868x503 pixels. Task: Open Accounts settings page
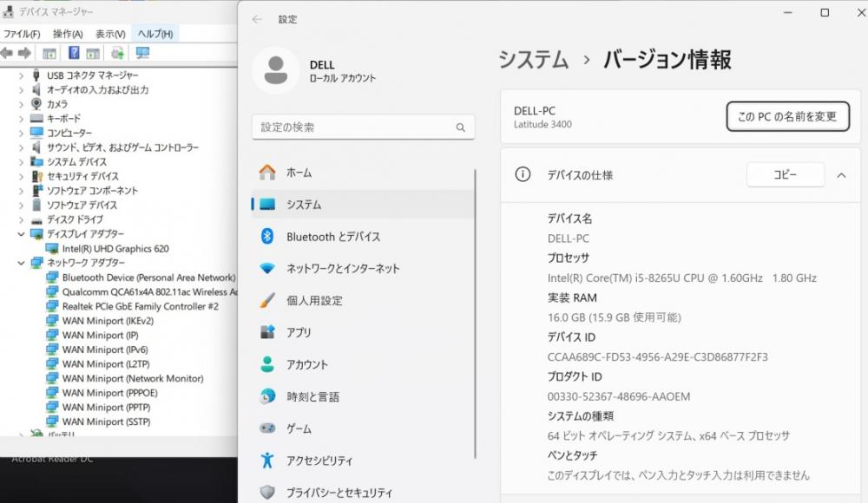pyautogui.click(x=363, y=364)
